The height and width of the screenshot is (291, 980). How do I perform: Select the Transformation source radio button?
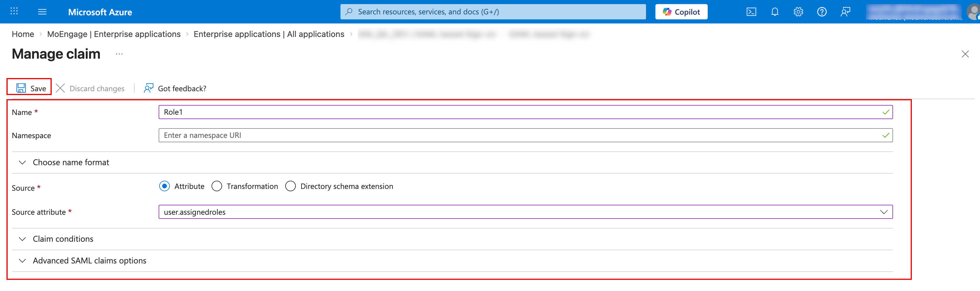(217, 186)
